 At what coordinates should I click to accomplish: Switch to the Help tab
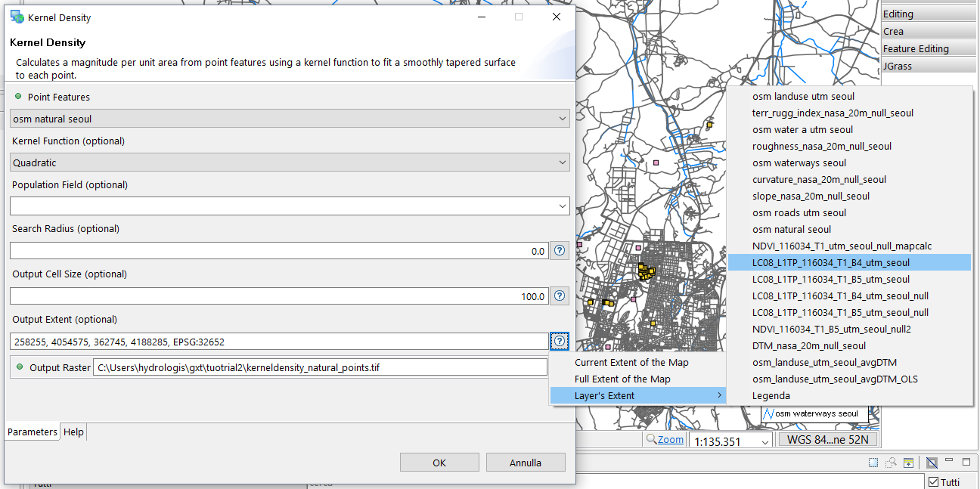click(x=73, y=432)
